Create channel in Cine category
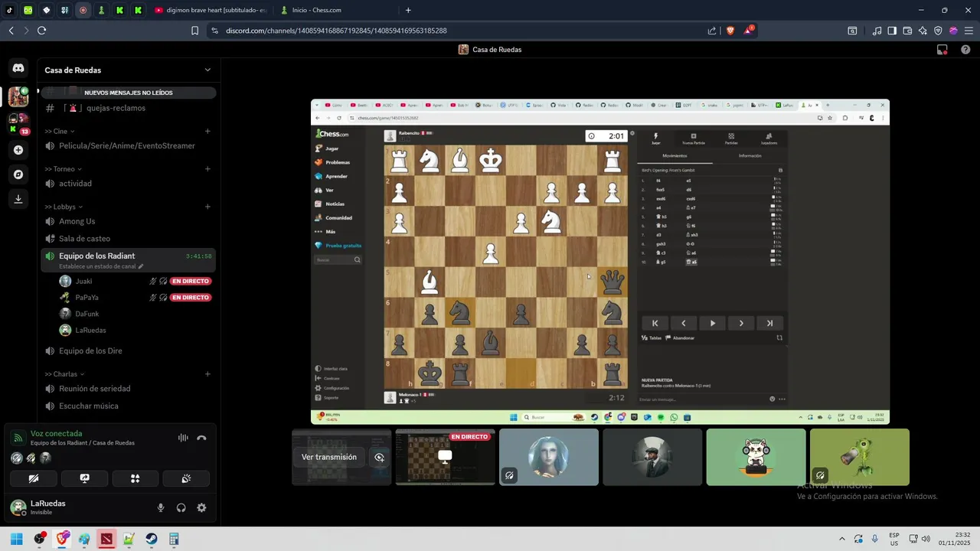 coord(207,132)
